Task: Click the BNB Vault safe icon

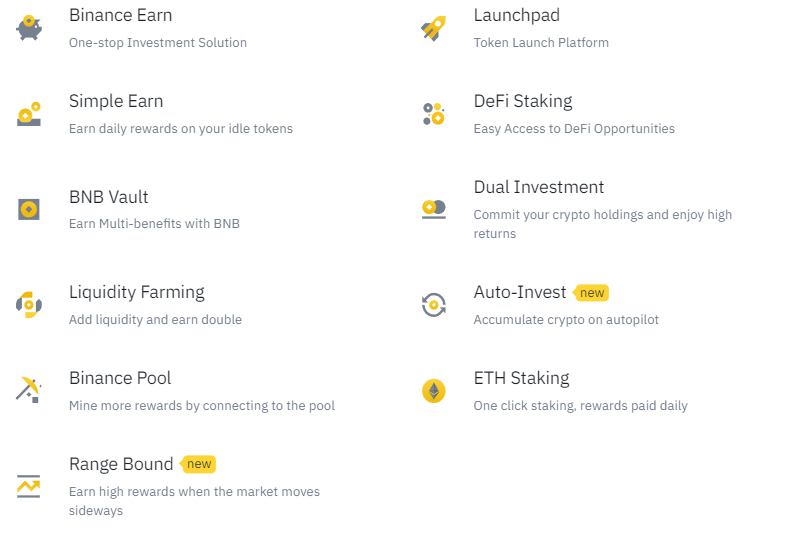Action: 29,209
